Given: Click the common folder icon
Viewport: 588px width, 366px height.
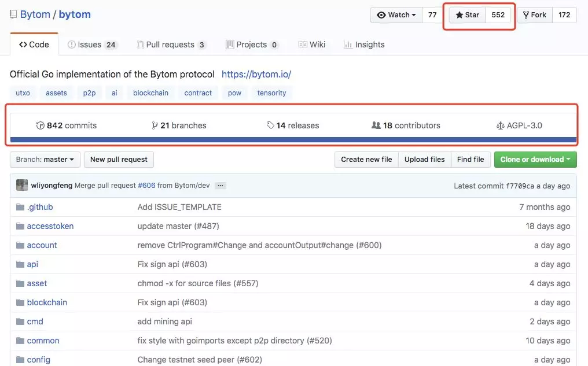Looking at the screenshot, I should point(20,341).
